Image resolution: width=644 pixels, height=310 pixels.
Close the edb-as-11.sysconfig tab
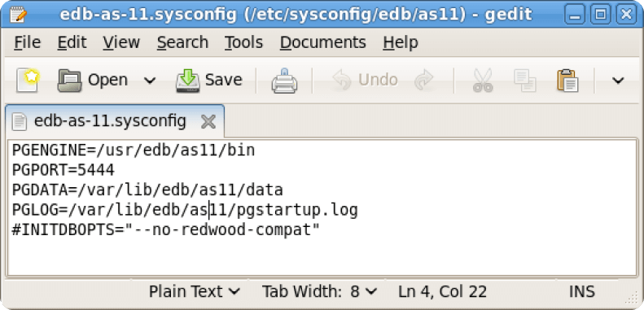208,121
